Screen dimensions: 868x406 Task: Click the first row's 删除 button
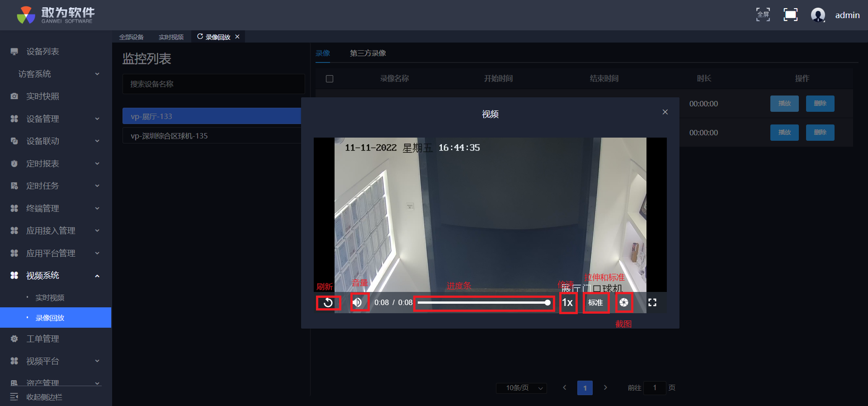click(x=820, y=104)
